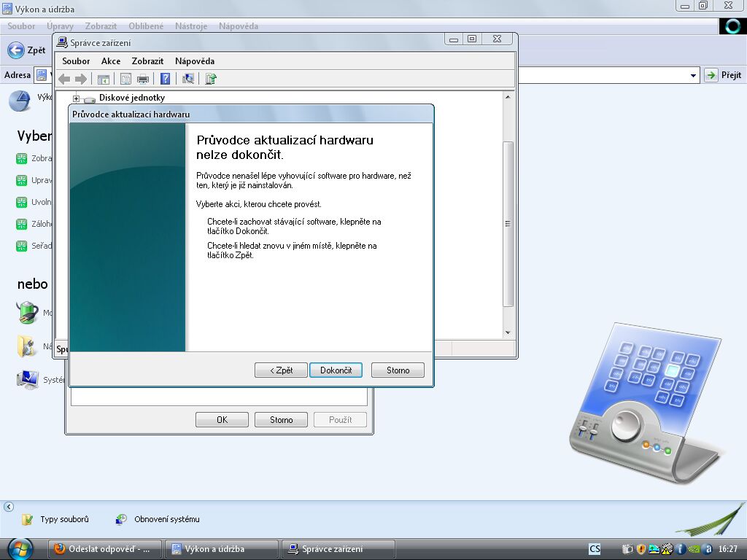Click the blue info tray icon
This screenshot has height=560, width=747.
pyautogui.click(x=681, y=549)
